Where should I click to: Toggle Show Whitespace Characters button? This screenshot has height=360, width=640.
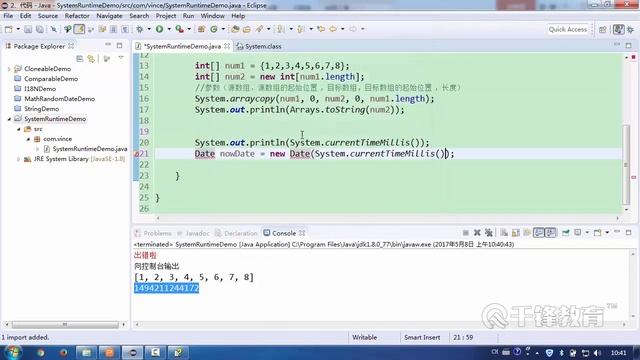pos(125,29)
